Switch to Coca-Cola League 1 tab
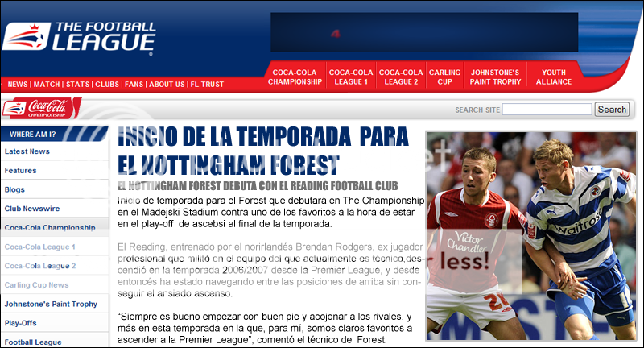The image size is (644, 348). coord(351,77)
